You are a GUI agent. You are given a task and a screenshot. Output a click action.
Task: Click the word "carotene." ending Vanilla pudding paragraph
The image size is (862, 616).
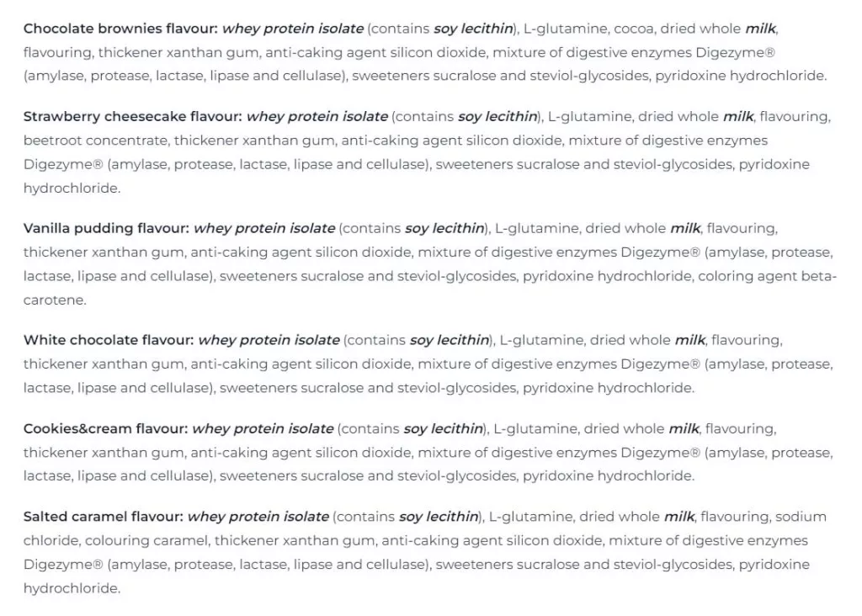55,300
